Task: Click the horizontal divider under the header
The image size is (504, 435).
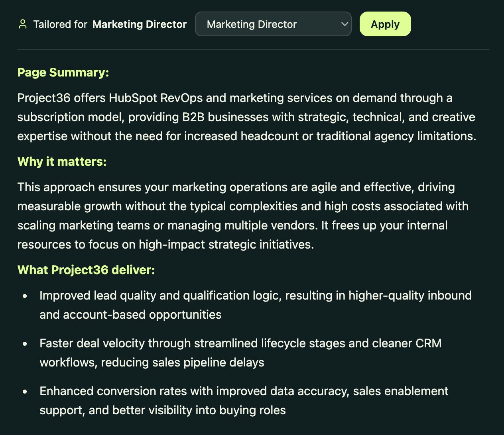Action: 253,50
